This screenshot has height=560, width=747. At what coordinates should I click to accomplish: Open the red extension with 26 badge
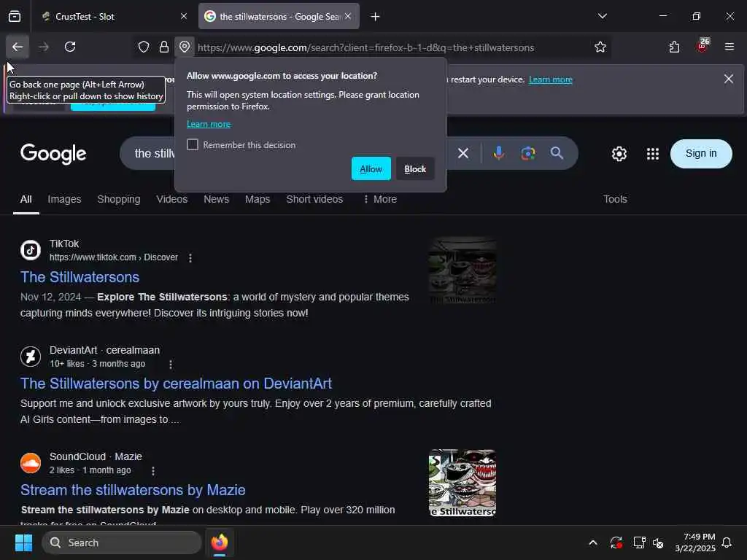(x=703, y=46)
